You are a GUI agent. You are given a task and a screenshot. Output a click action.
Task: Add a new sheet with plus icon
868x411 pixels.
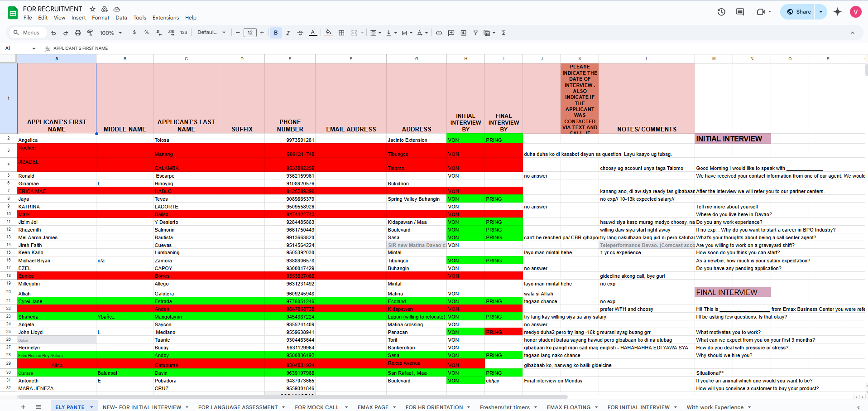coord(23,407)
